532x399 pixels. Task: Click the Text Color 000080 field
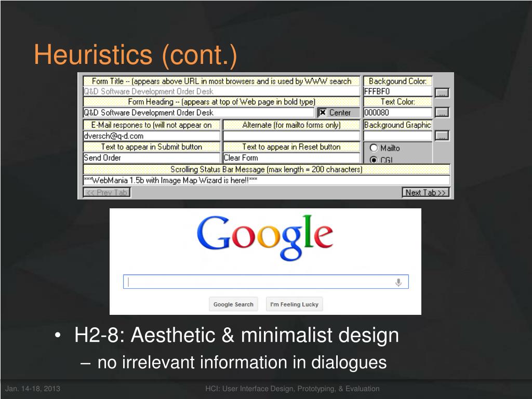pyautogui.click(x=397, y=112)
